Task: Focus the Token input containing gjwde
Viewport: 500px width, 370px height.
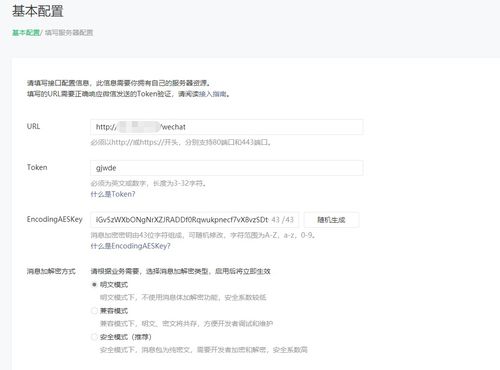Action: click(x=227, y=168)
